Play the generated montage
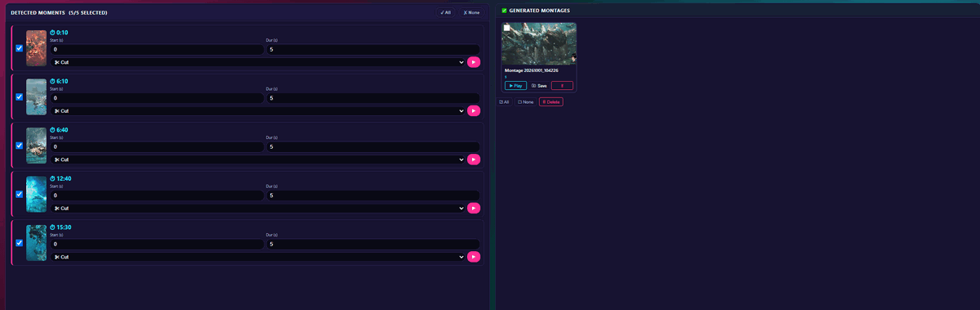Image resolution: width=980 pixels, height=310 pixels. 515,85
